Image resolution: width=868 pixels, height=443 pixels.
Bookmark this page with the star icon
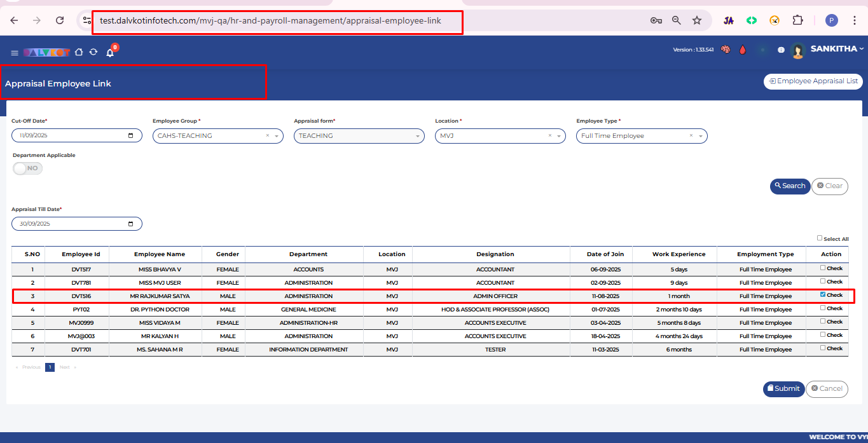tap(697, 20)
